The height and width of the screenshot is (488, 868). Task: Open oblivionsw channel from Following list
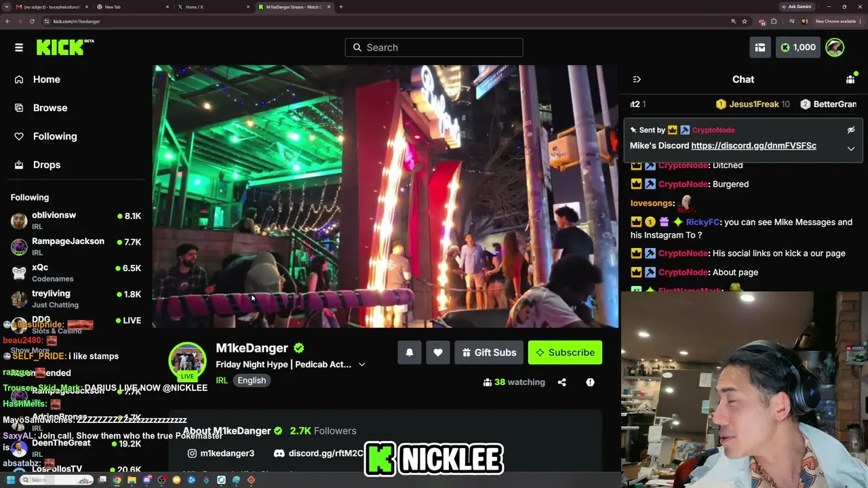click(76, 220)
